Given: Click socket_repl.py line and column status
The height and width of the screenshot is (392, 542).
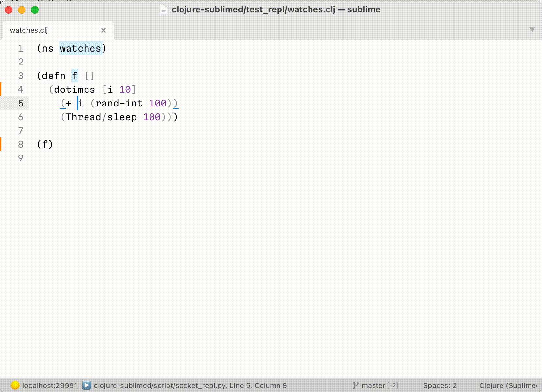Looking at the screenshot, I should (190, 385).
